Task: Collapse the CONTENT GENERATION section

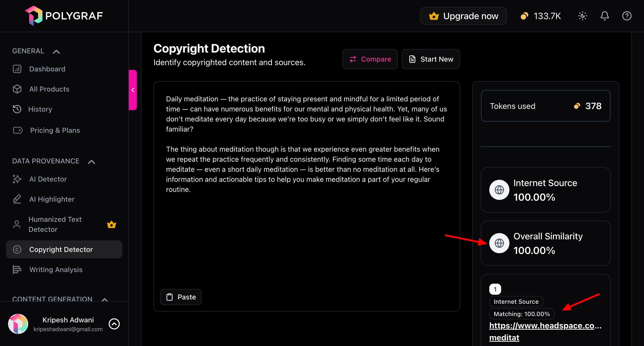Action: 105,299
